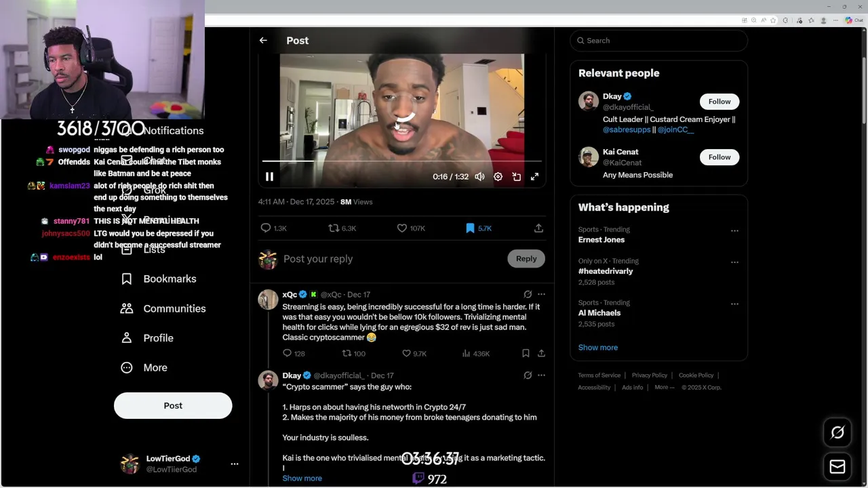
Task: Go to Profile in the sidebar
Action: click(147, 338)
